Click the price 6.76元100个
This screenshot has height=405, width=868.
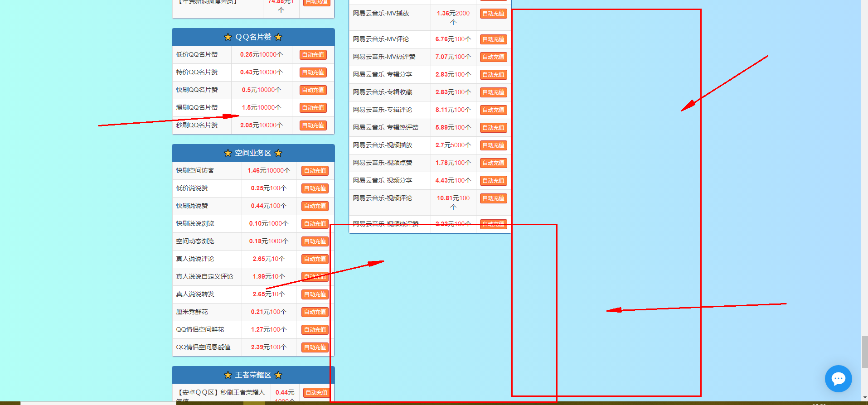(453, 39)
